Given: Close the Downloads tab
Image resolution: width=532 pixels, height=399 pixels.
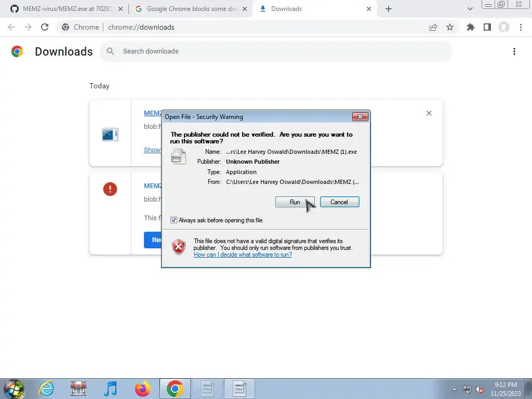Looking at the screenshot, I should 369,9.
